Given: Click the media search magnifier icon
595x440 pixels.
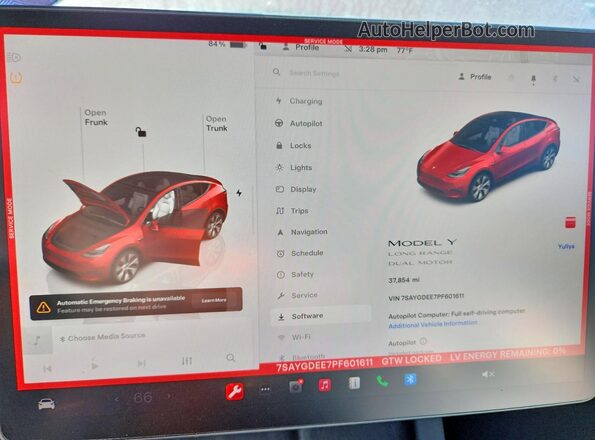Looking at the screenshot, I should click(231, 358).
